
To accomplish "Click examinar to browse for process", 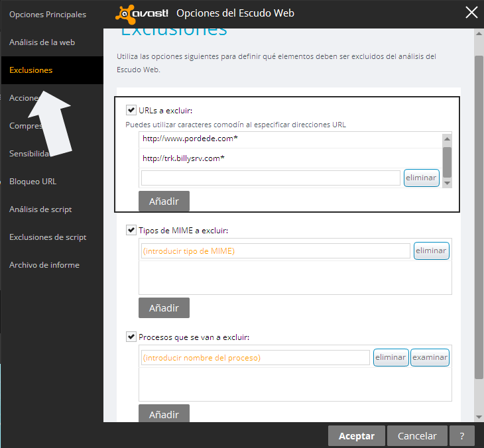I will (x=430, y=357).
